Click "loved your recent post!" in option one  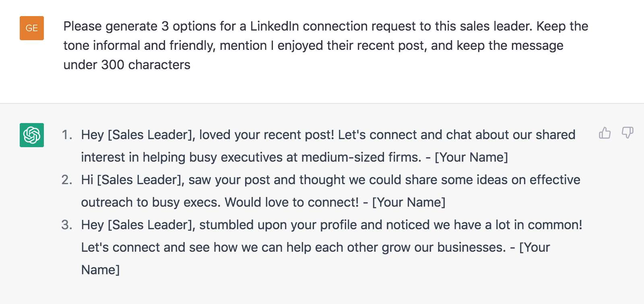(267, 135)
